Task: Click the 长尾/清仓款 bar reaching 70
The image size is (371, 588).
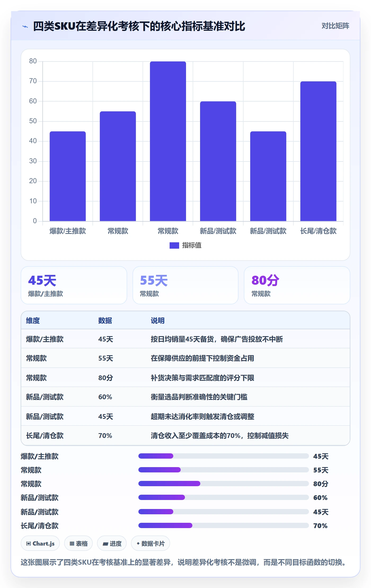Action: (x=318, y=151)
